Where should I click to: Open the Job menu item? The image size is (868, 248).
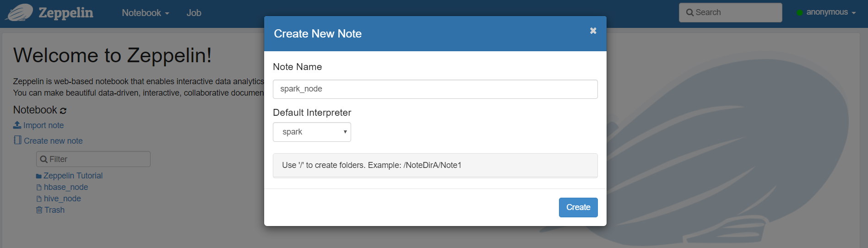pyautogui.click(x=194, y=13)
